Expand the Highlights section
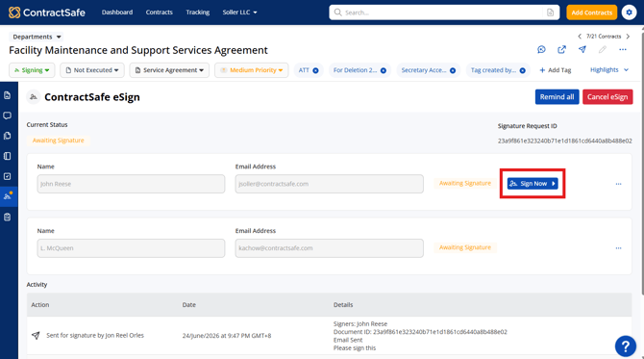 click(609, 70)
